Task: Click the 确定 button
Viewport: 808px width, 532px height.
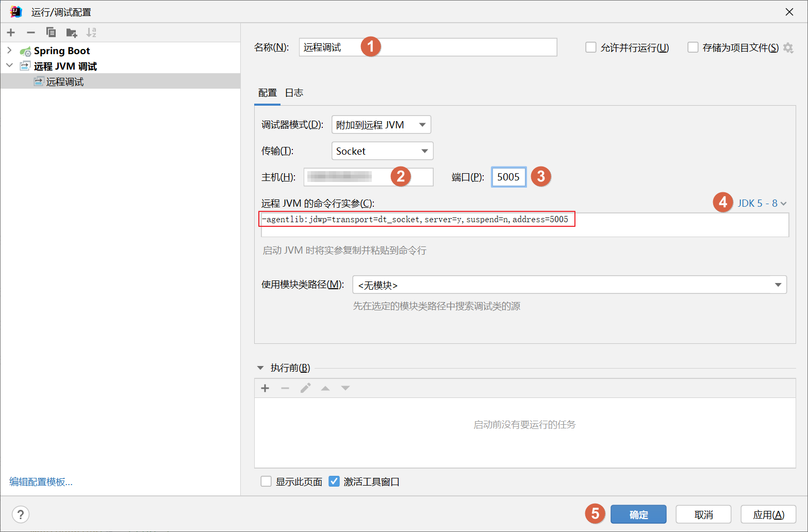Action: coord(638,514)
